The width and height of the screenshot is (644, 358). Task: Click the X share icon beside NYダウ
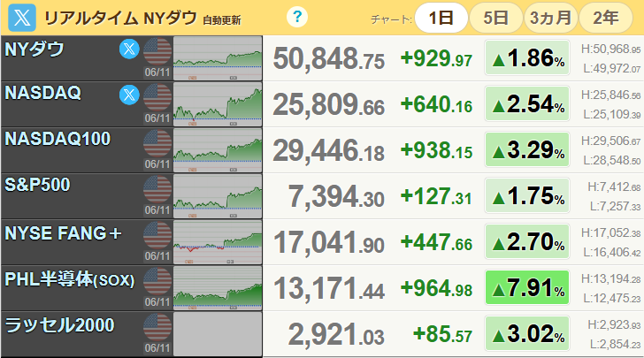click(x=129, y=50)
